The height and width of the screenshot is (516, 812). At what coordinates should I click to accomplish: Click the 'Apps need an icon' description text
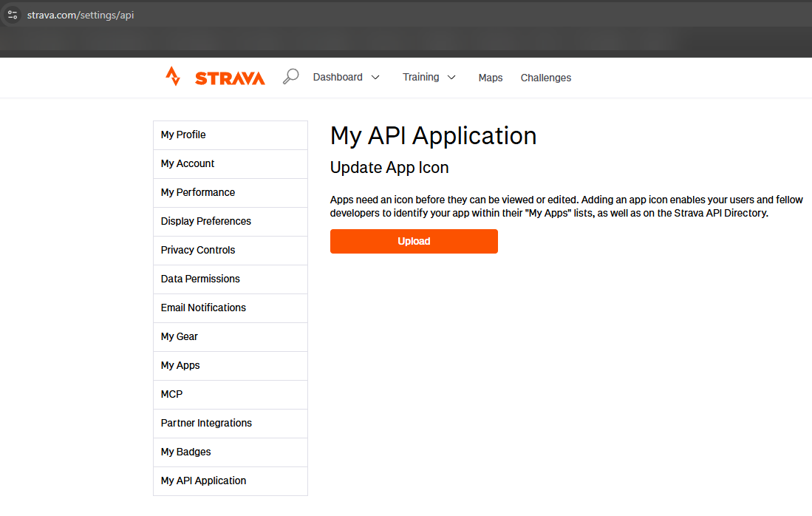tap(567, 206)
